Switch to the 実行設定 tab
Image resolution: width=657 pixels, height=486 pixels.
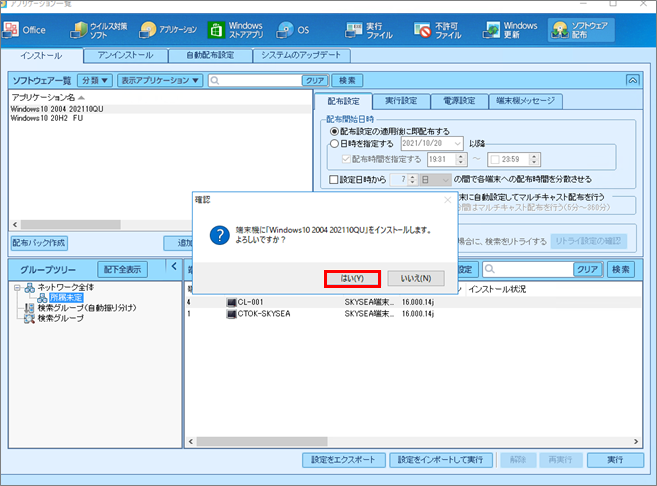pyautogui.click(x=401, y=101)
